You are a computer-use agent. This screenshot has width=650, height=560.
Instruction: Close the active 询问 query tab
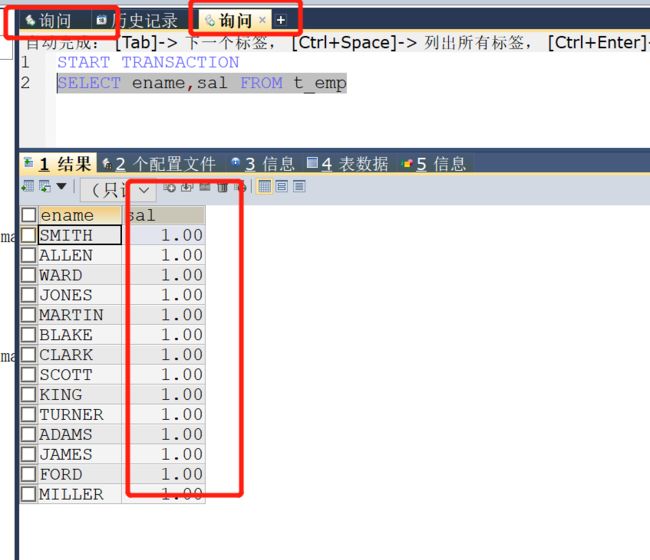(262, 19)
